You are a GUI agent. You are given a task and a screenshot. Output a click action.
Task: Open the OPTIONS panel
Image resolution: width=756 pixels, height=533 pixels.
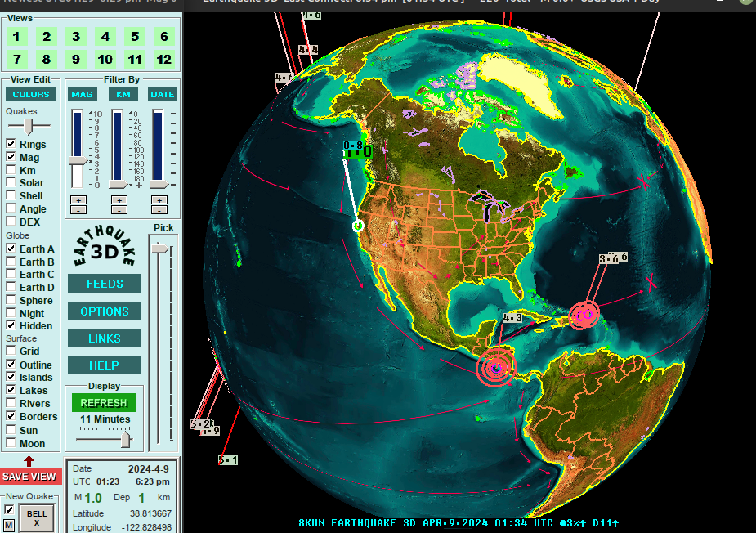(104, 311)
